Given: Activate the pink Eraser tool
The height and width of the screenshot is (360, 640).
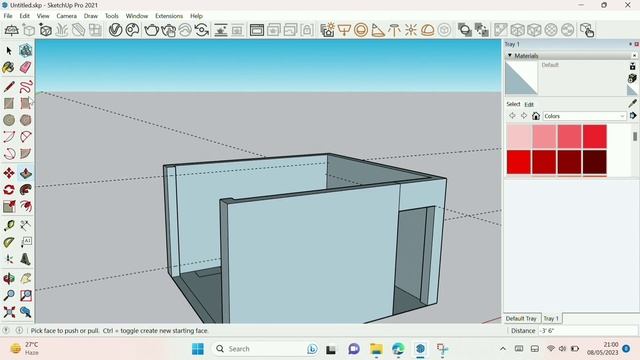Looking at the screenshot, I should [25, 67].
